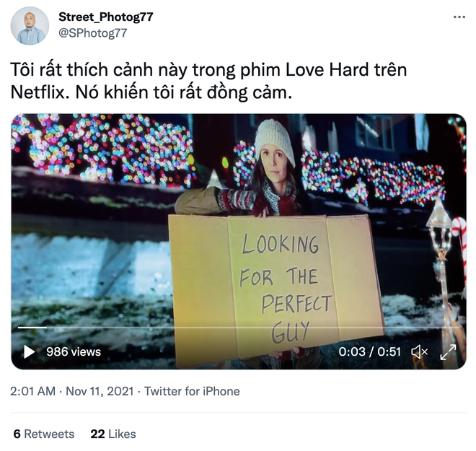The height and width of the screenshot is (451, 476).
Task: Open the @SPhotog77 handle link
Action: tap(92, 32)
